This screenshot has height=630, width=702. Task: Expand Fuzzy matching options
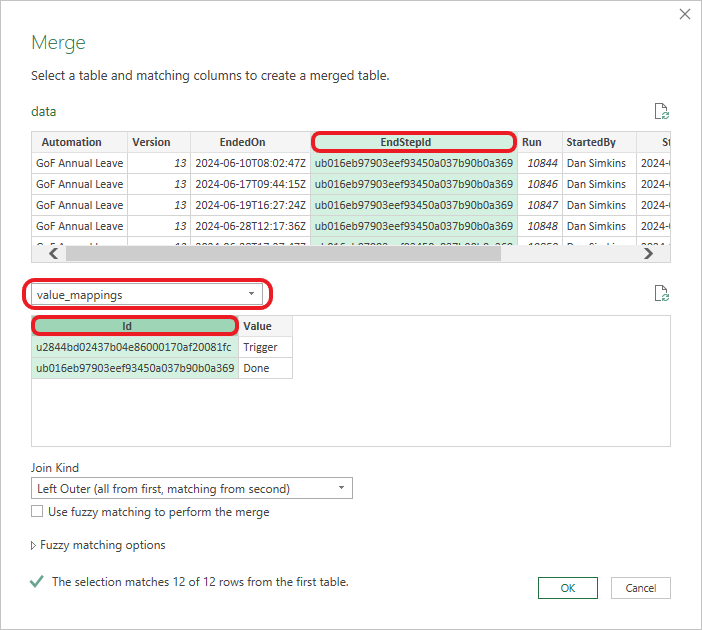point(33,545)
